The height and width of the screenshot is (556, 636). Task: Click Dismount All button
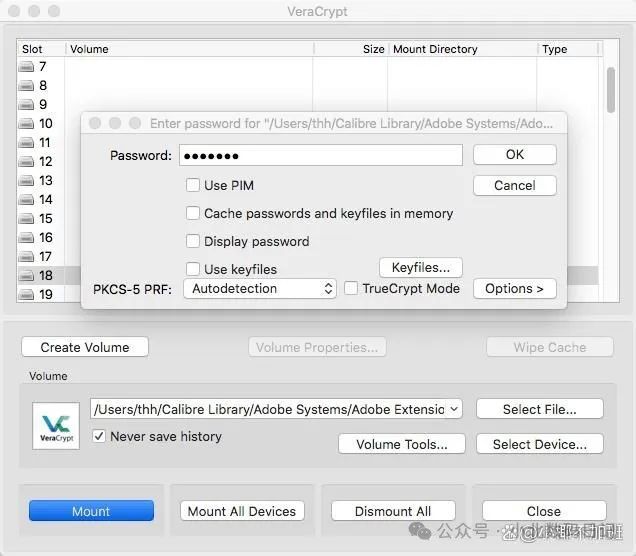(393, 511)
